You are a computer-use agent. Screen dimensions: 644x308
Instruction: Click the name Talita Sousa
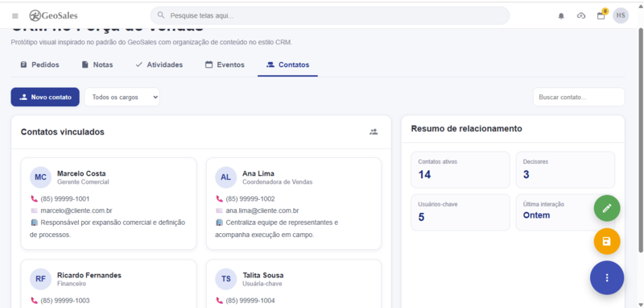coord(263,275)
